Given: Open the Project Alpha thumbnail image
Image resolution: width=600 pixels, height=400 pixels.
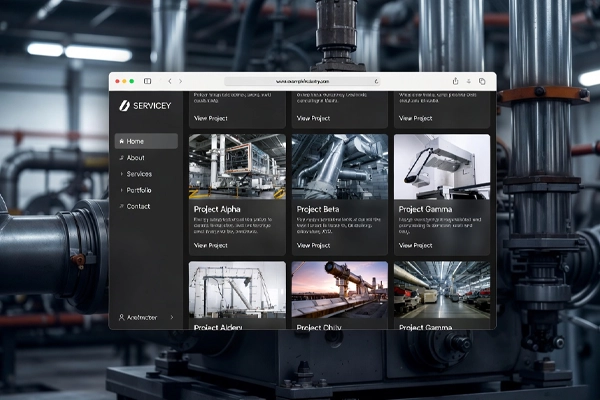Looking at the screenshot, I should (237, 166).
